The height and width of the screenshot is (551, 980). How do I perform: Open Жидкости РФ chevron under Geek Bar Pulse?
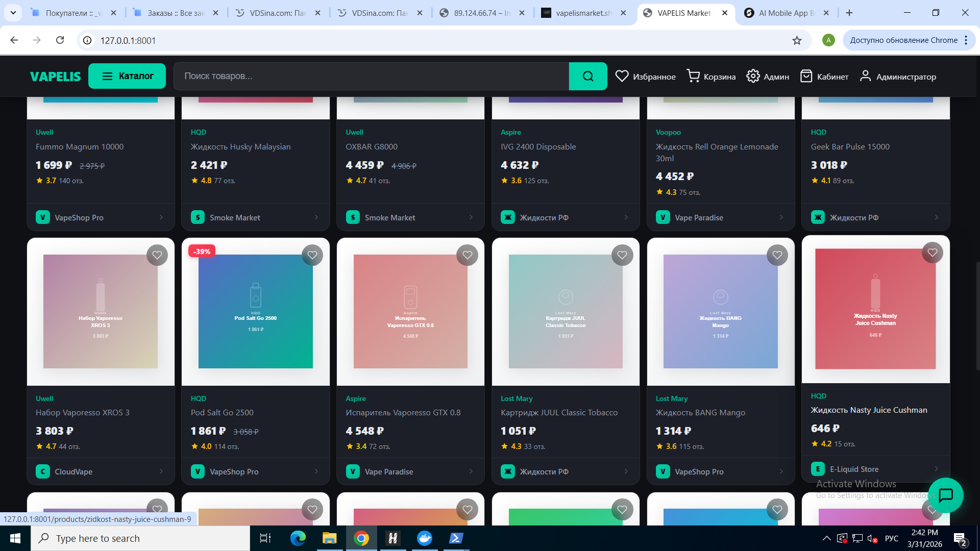(x=937, y=217)
